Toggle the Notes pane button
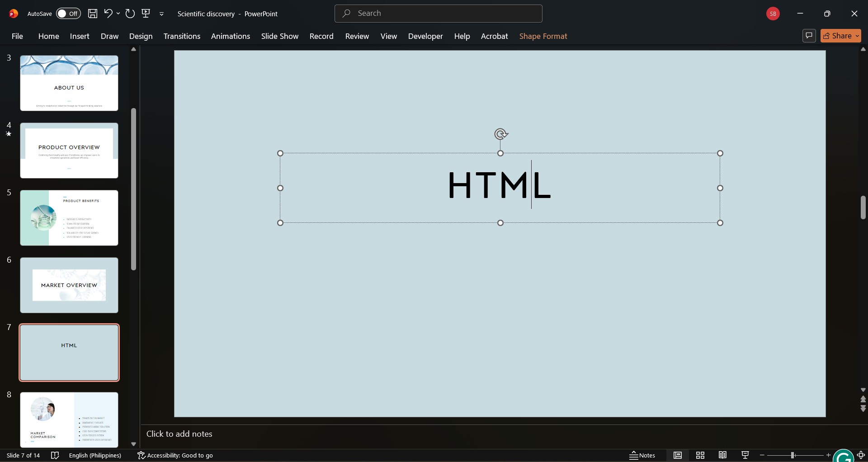Image resolution: width=868 pixels, height=462 pixels. (x=642, y=455)
